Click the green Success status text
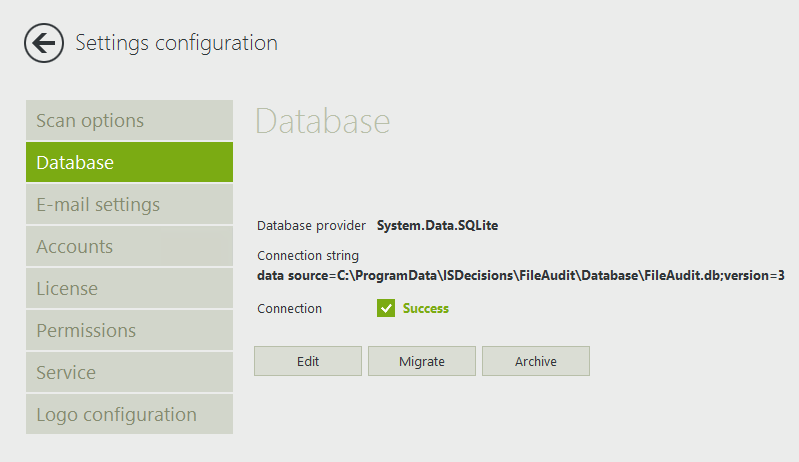This screenshot has width=799, height=462. click(426, 308)
